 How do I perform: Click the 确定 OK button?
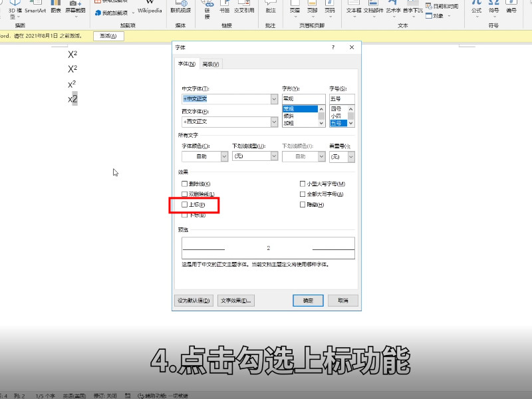(308, 301)
